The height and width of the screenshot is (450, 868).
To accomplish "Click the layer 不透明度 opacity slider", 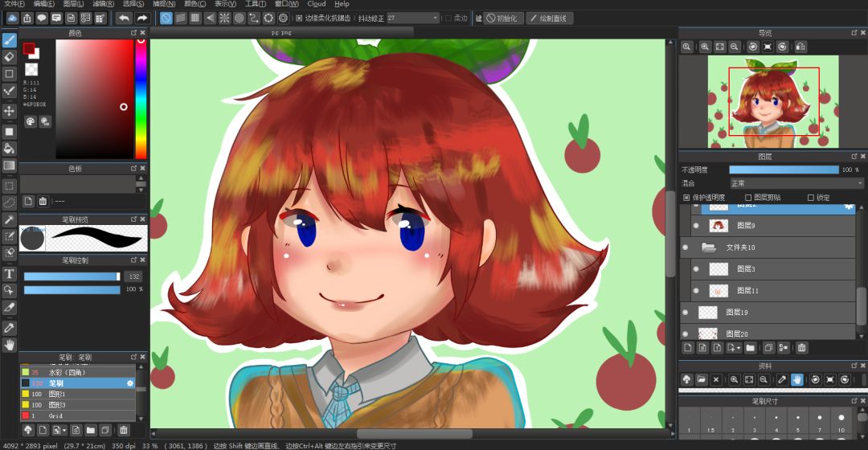I will (782, 170).
